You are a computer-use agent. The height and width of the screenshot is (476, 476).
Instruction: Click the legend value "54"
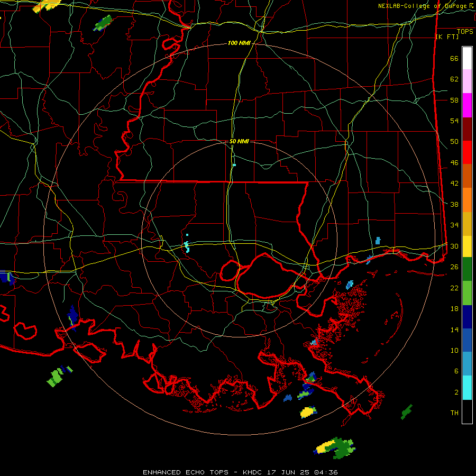pyautogui.click(x=454, y=121)
